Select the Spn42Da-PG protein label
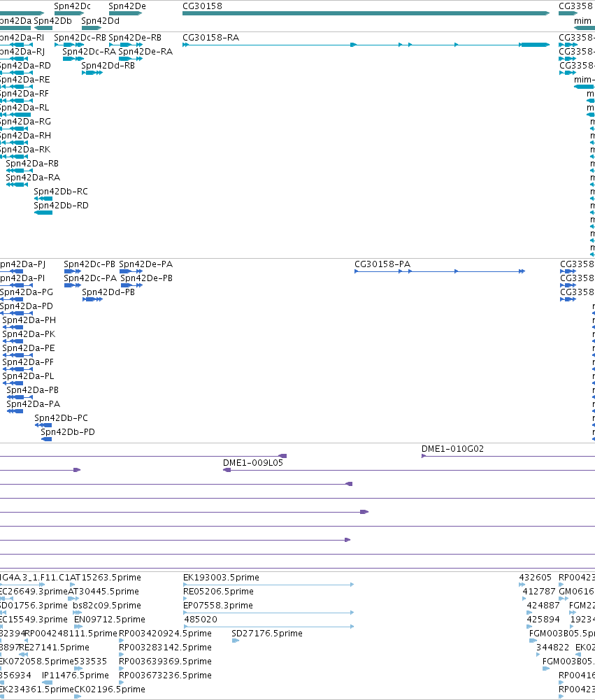Viewport: 595px width, 700px height. coord(27,292)
